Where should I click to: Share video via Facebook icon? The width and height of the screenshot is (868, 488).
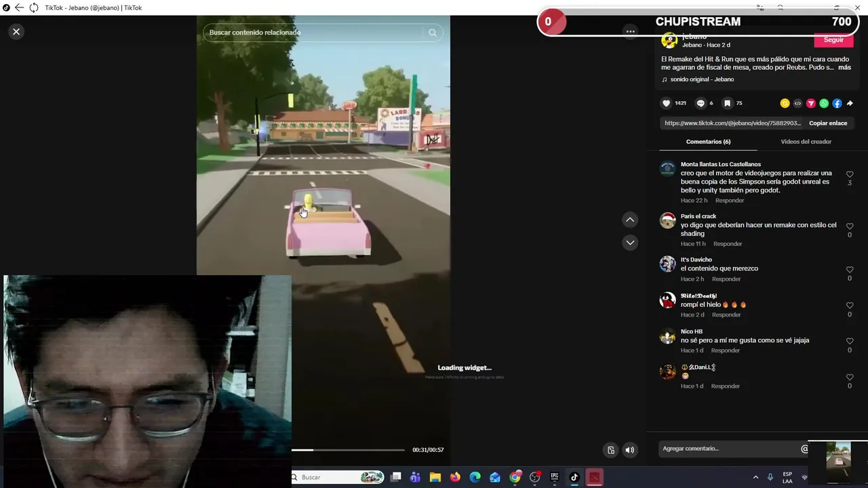[x=837, y=104]
